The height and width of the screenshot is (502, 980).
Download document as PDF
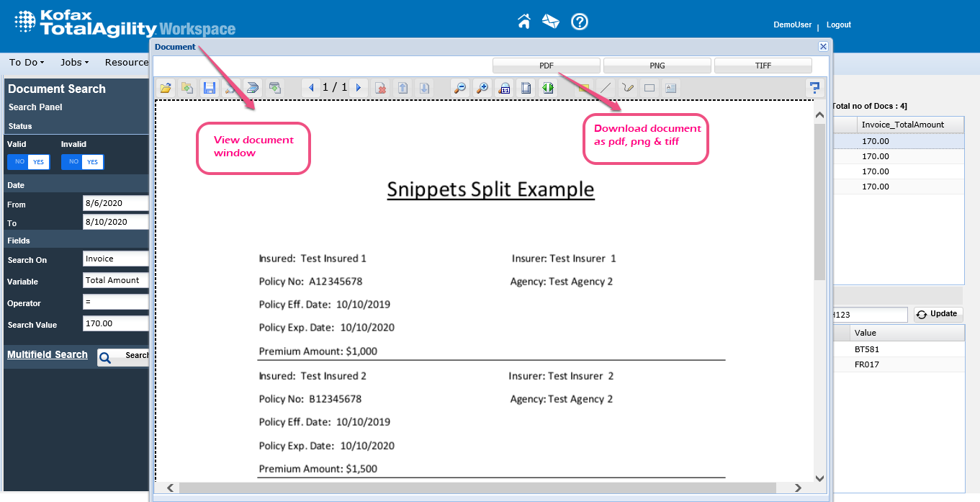tap(547, 66)
